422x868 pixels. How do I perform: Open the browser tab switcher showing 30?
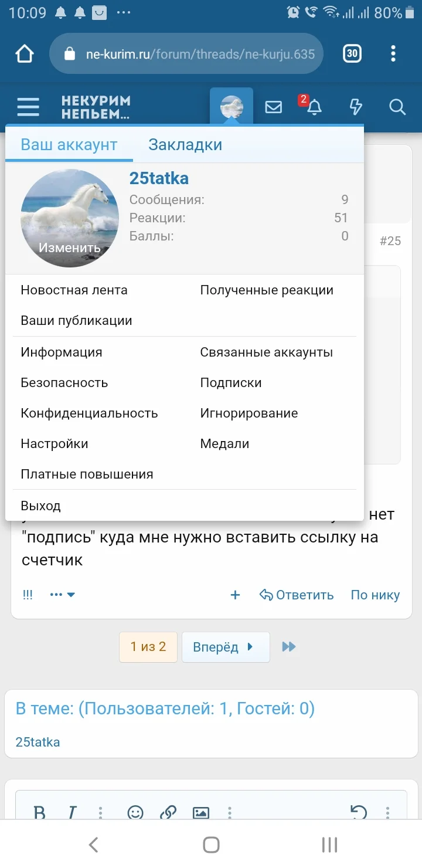point(352,54)
